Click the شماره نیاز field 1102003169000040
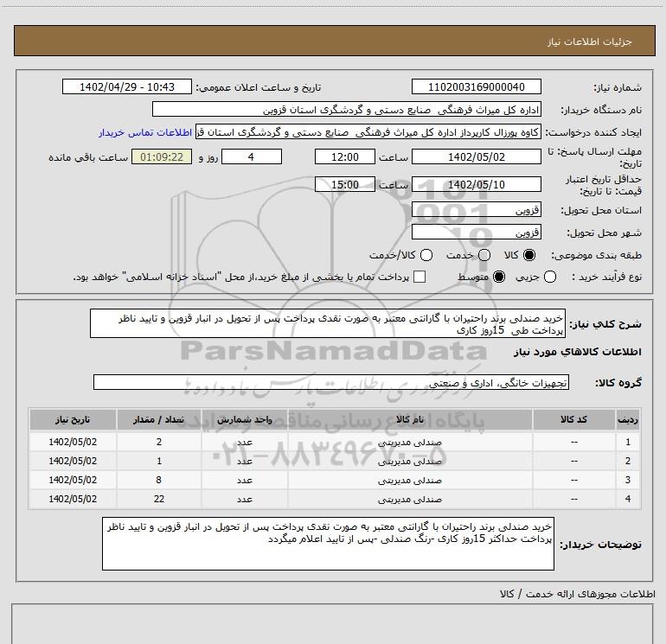The width and height of the screenshot is (666, 644). [x=476, y=86]
